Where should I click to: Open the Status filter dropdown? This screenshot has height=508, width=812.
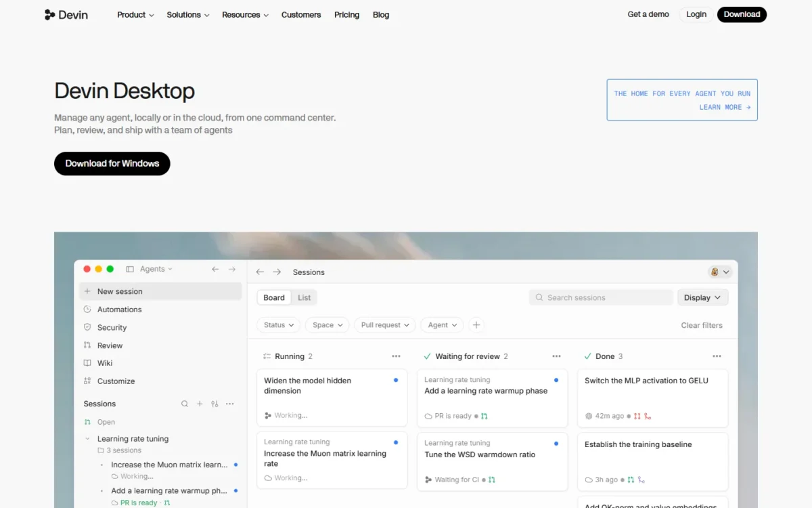279,325
